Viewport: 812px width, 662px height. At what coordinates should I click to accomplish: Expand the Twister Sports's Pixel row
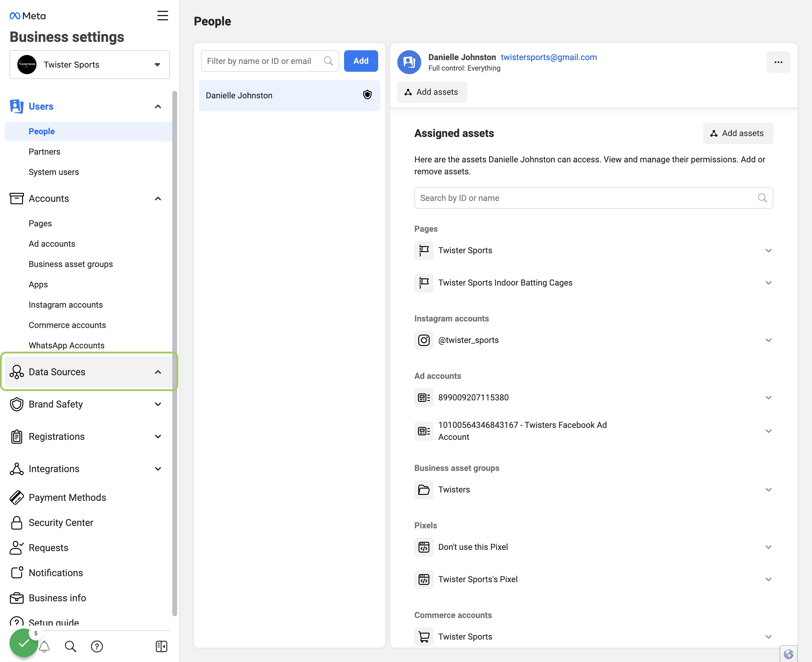tap(768, 579)
